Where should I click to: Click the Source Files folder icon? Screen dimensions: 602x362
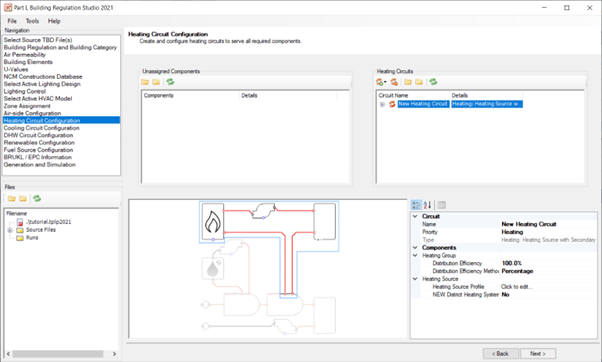[20, 230]
